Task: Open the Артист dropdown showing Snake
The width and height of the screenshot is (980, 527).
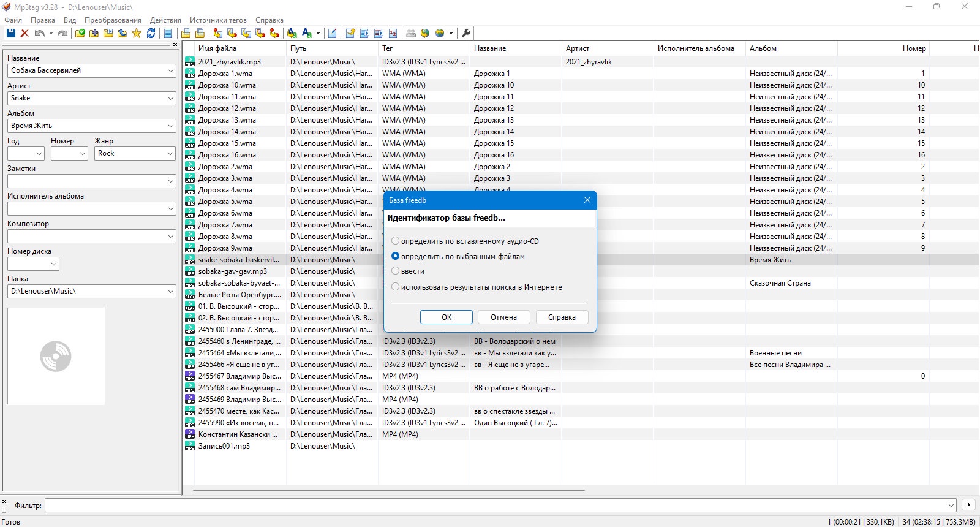Action: pyautogui.click(x=170, y=98)
